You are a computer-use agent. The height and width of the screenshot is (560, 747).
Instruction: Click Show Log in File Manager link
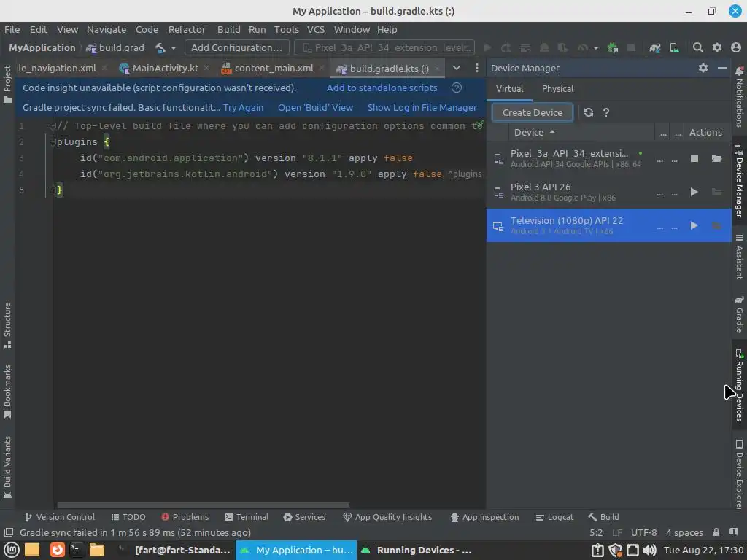[422, 108]
